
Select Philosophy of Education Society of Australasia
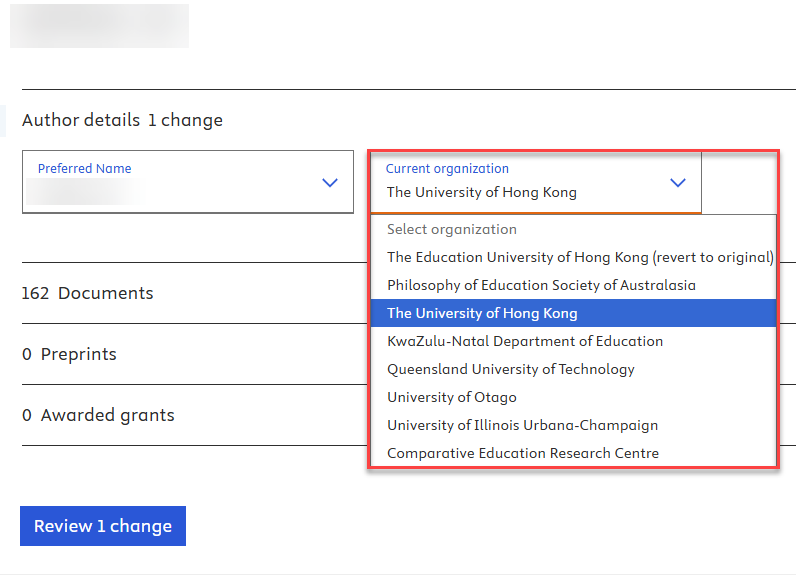pyautogui.click(x=541, y=285)
